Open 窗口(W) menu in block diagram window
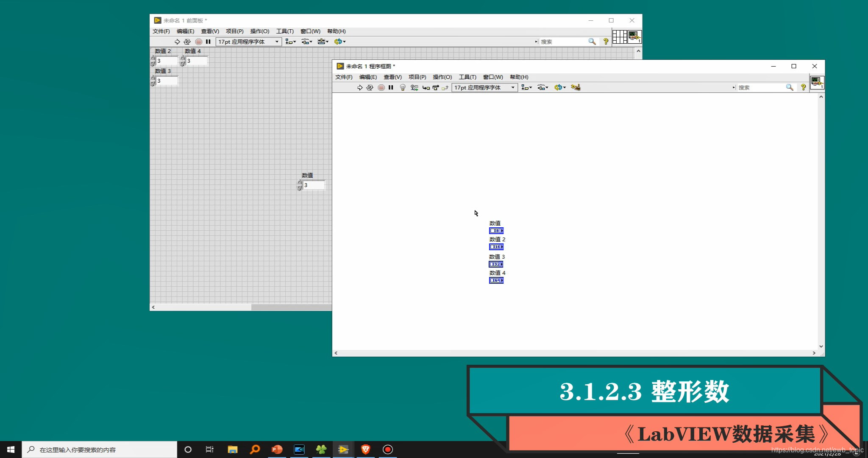868x458 pixels. 493,77
